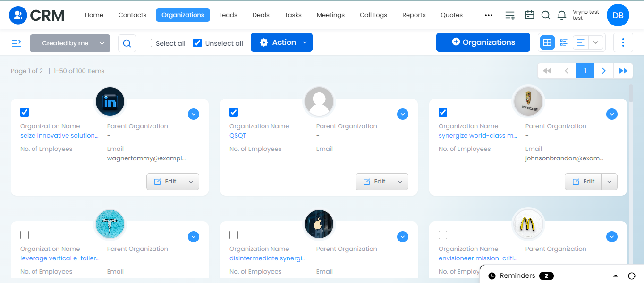644x283 pixels.
Task: Select the disintermediate synergi card checkbox
Action: 234,235
